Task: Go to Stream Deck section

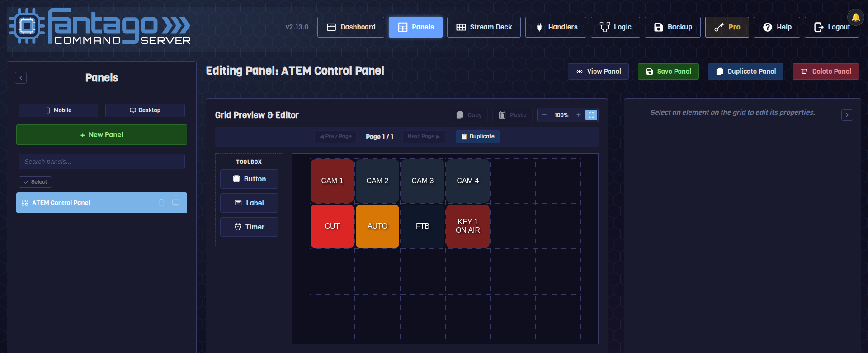Action: tap(484, 27)
